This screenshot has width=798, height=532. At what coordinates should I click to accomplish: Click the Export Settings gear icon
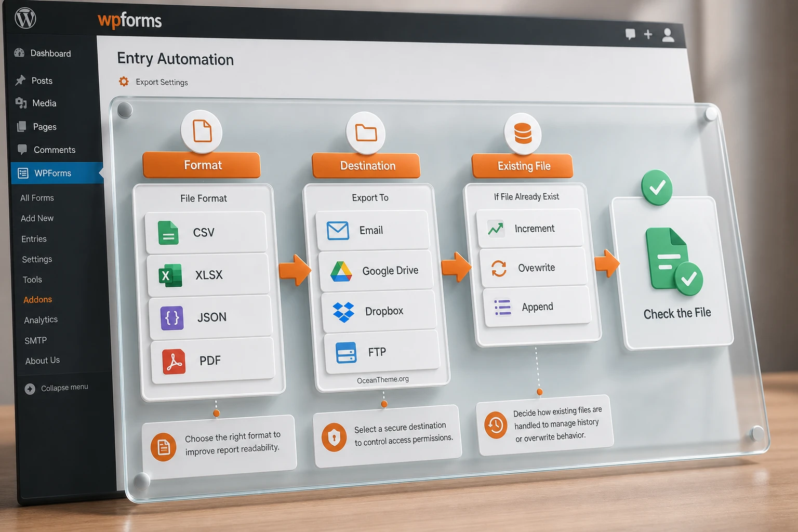coord(124,82)
